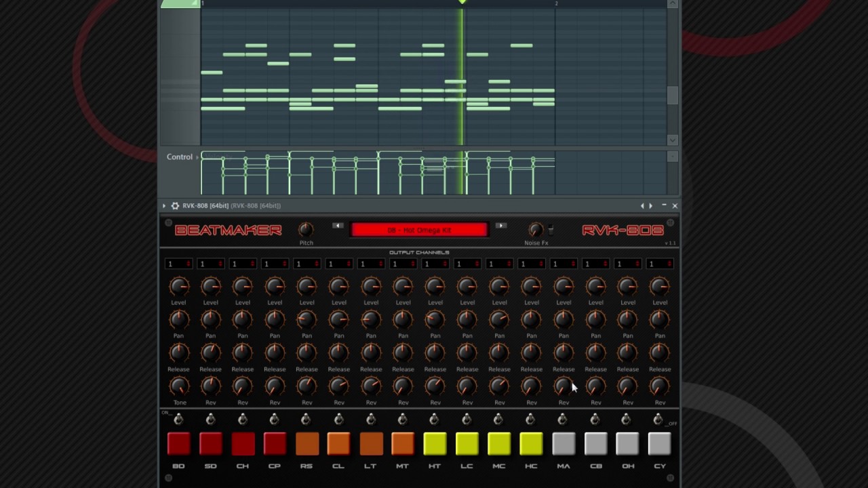
Task: Select the previous kit with left arrow
Action: (338, 226)
